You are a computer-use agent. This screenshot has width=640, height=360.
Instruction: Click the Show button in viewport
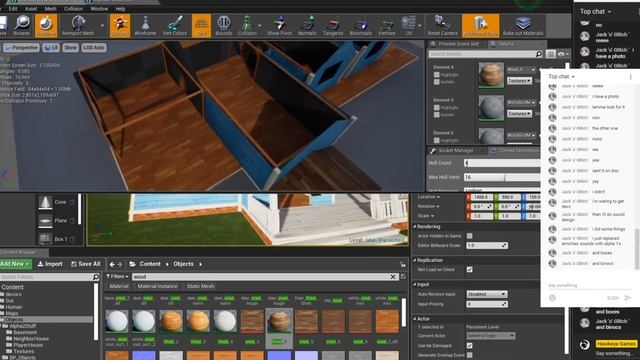70,48
